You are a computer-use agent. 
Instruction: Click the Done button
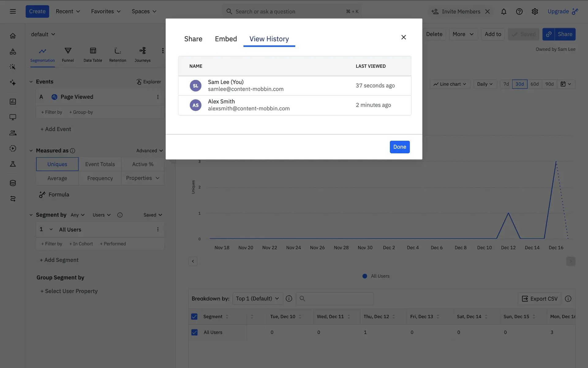pos(399,147)
